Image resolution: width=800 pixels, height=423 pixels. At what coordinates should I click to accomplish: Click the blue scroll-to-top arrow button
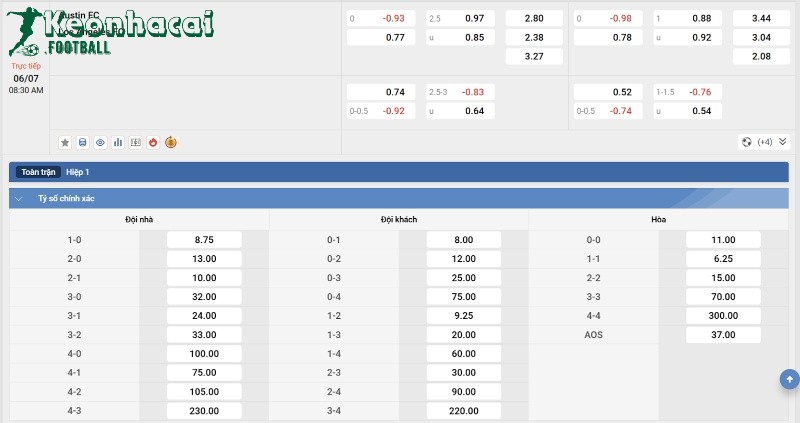[789, 379]
